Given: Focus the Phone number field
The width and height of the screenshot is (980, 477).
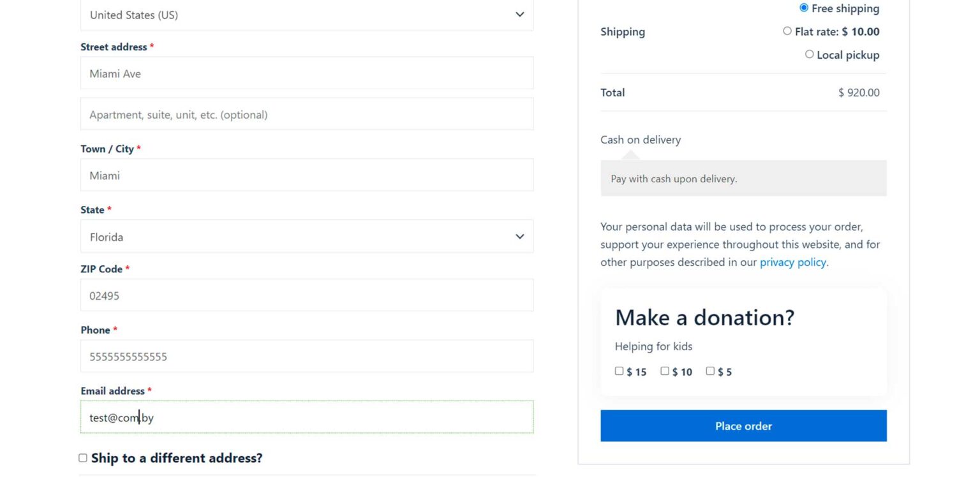Looking at the screenshot, I should pos(306,356).
